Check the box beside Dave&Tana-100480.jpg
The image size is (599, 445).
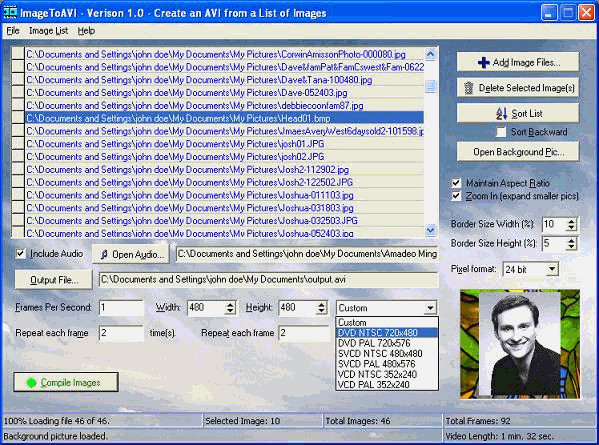tap(18, 79)
